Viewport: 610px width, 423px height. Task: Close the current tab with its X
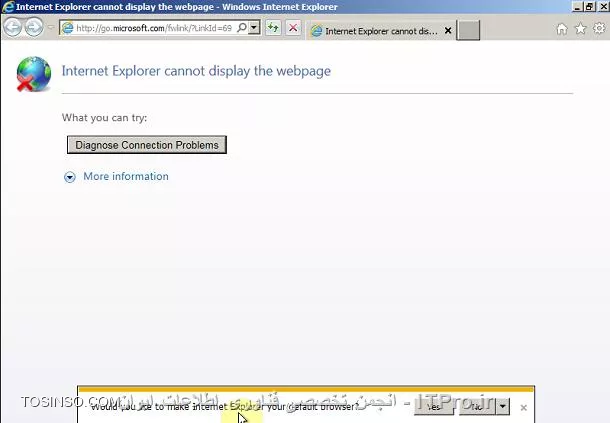click(448, 31)
